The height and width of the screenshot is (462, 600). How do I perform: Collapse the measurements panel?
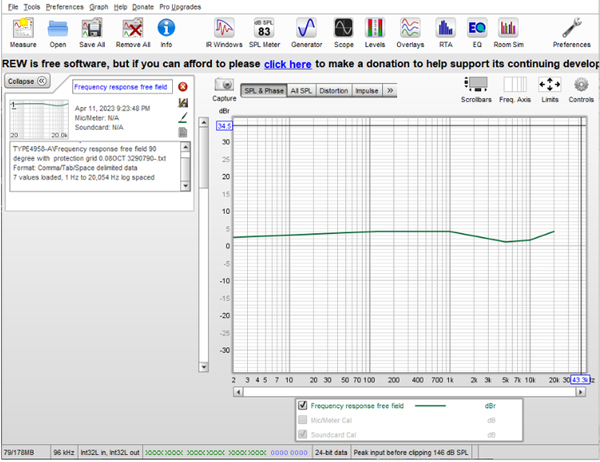coord(28,81)
